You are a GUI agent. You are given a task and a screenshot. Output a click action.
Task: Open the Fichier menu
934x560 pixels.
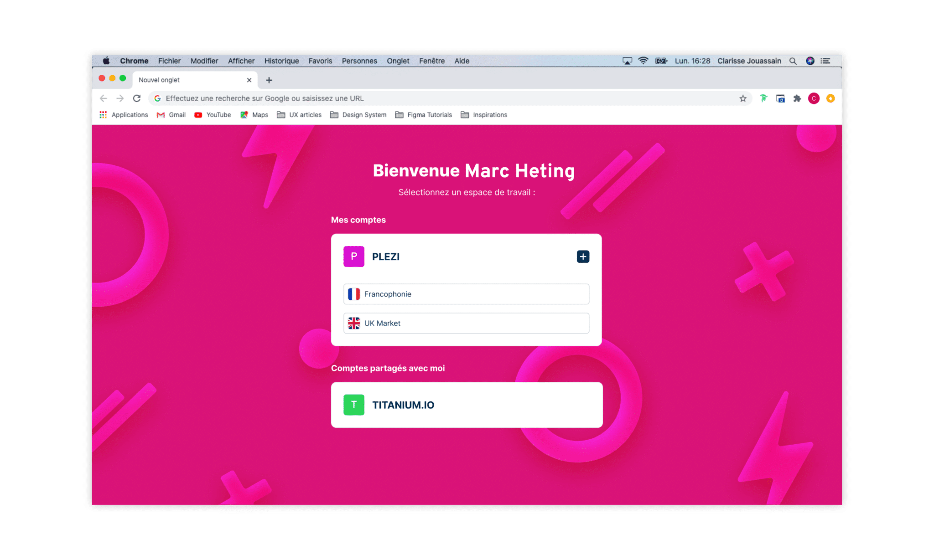coord(169,61)
